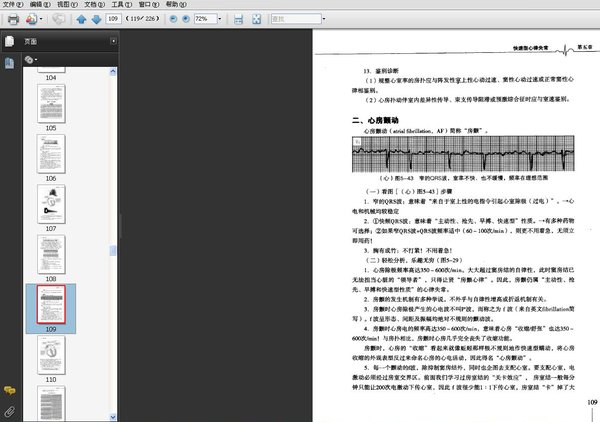Open the Pages panel options button
The width and height of the screenshot is (600, 422).
[x=113, y=41]
